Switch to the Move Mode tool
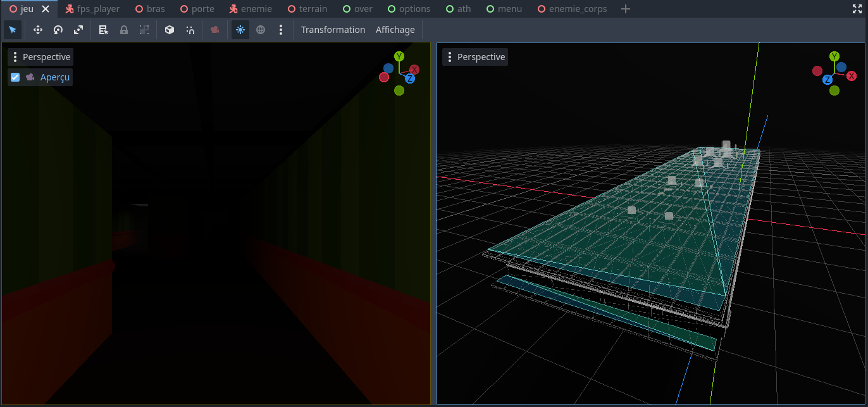The width and height of the screenshot is (868, 407). click(37, 30)
